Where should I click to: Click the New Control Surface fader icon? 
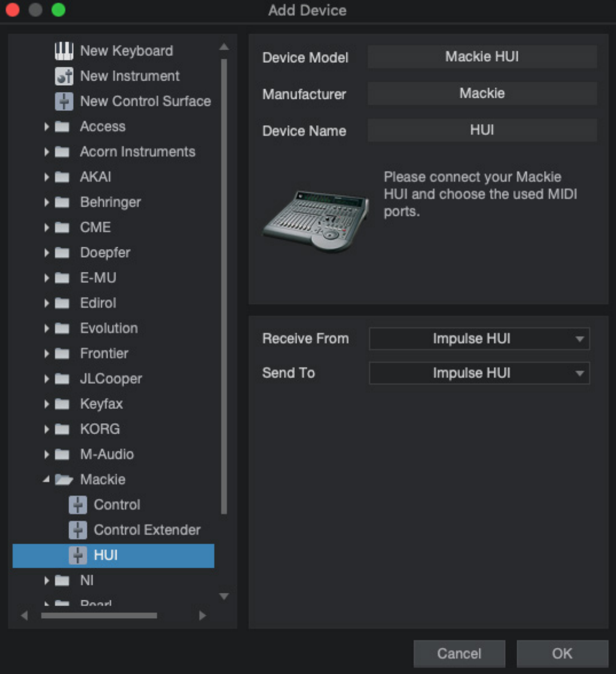[64, 102]
